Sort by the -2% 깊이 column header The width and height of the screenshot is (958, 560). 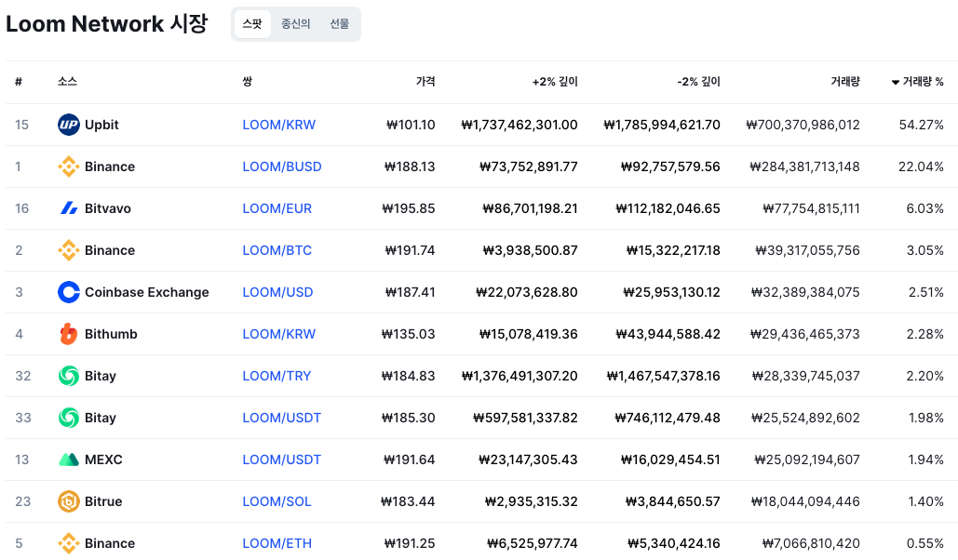pyautogui.click(x=698, y=81)
